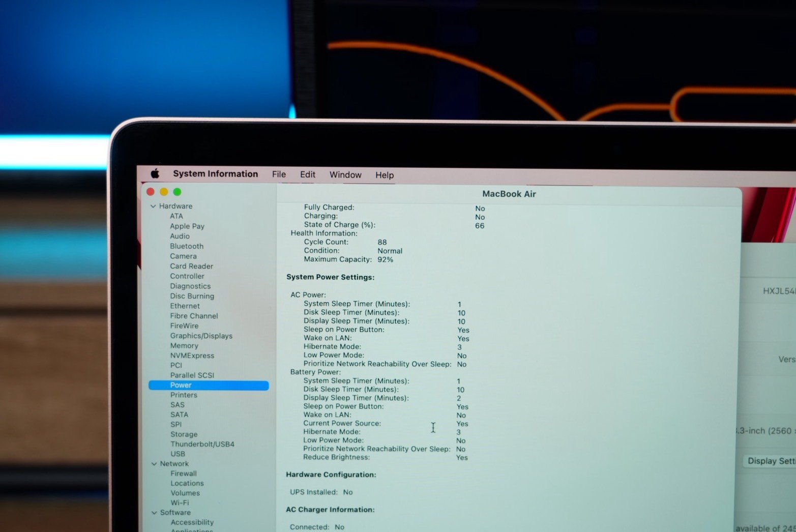Select Firewall under Network
Image resolution: width=796 pixels, height=532 pixels.
click(184, 474)
